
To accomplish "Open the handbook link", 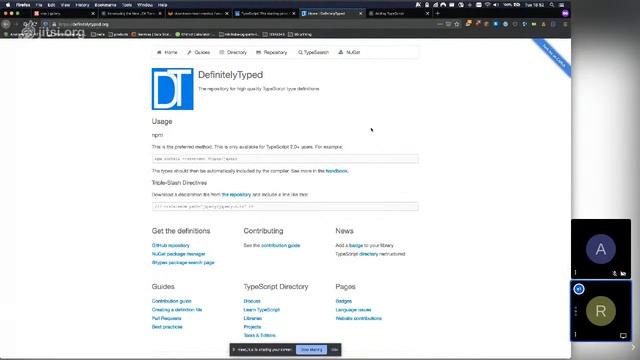I will tap(337, 171).
